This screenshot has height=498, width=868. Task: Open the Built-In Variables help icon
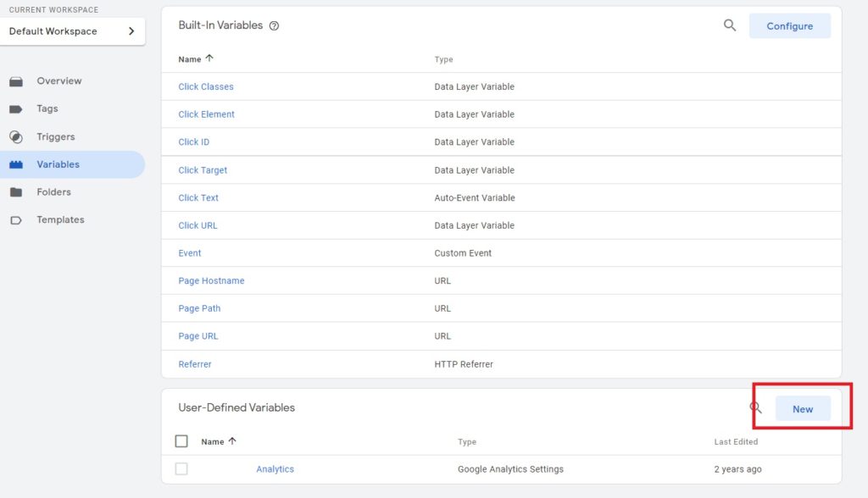point(274,26)
